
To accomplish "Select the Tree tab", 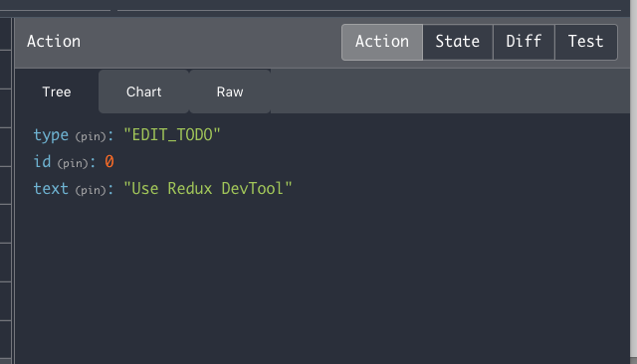I will 57,91.
